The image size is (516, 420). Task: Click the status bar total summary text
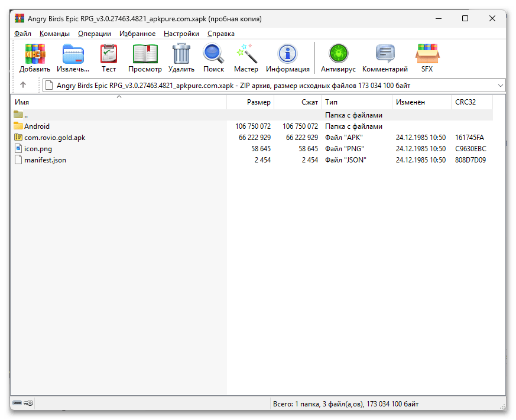(346, 403)
